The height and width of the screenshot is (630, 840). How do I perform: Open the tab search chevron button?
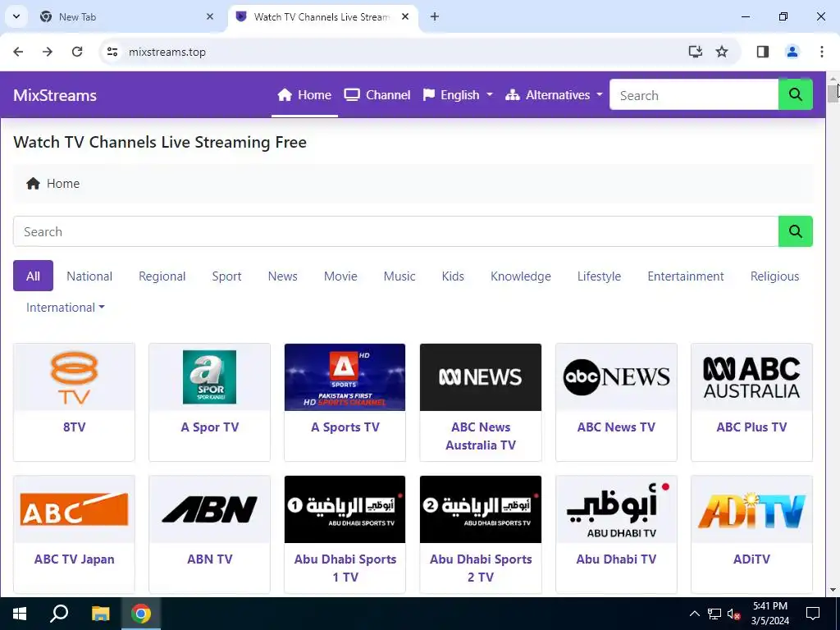click(x=16, y=16)
